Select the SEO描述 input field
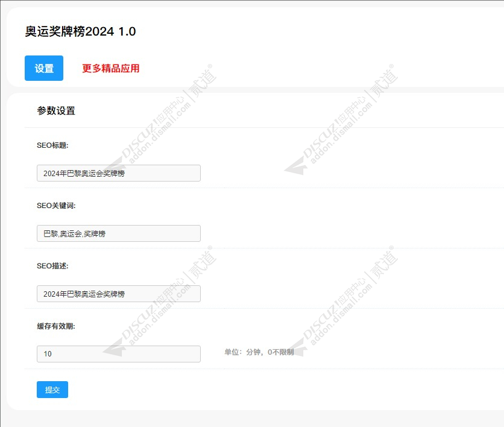504x427 pixels. [119, 294]
